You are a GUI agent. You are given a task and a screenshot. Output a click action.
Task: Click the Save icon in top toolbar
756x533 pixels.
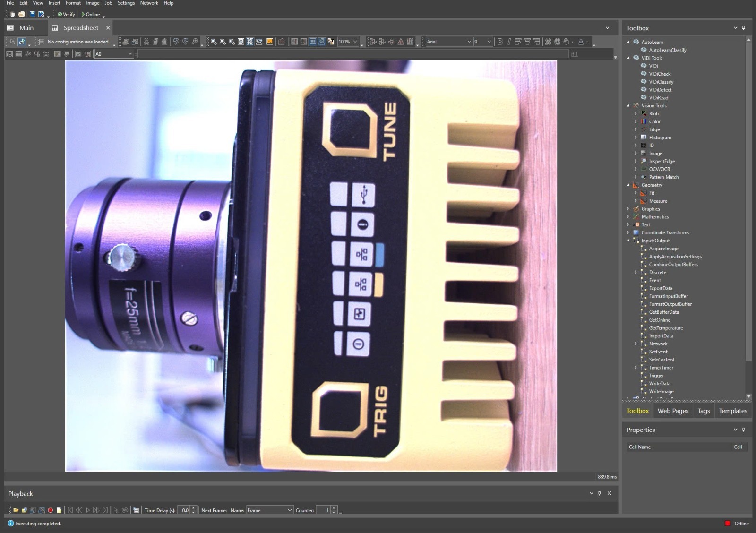click(x=32, y=14)
